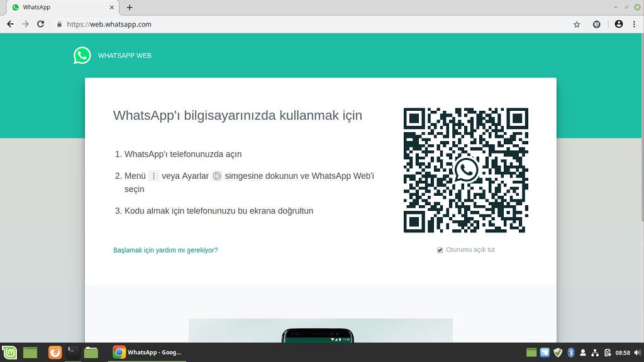Click the QR code image
This screenshot has width=644, height=362.
click(x=466, y=171)
